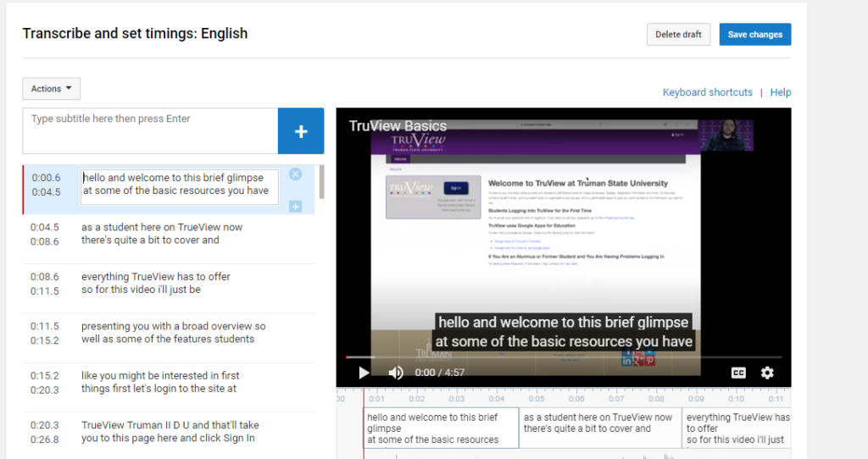The height and width of the screenshot is (459, 868).
Task: Play the TruView Basics video
Action: [x=364, y=373]
